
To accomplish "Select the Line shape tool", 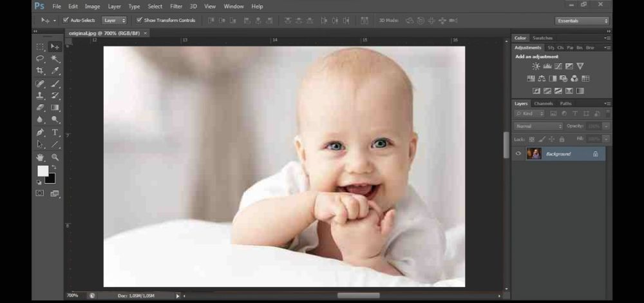I will 55,144.
